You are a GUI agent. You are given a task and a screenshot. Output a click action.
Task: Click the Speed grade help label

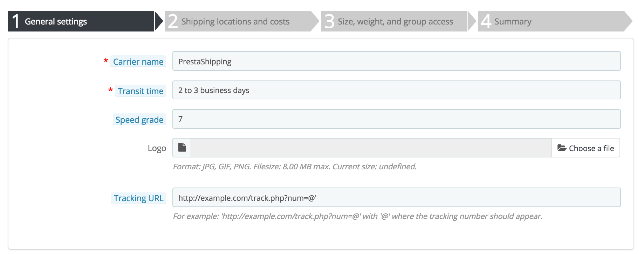139,120
